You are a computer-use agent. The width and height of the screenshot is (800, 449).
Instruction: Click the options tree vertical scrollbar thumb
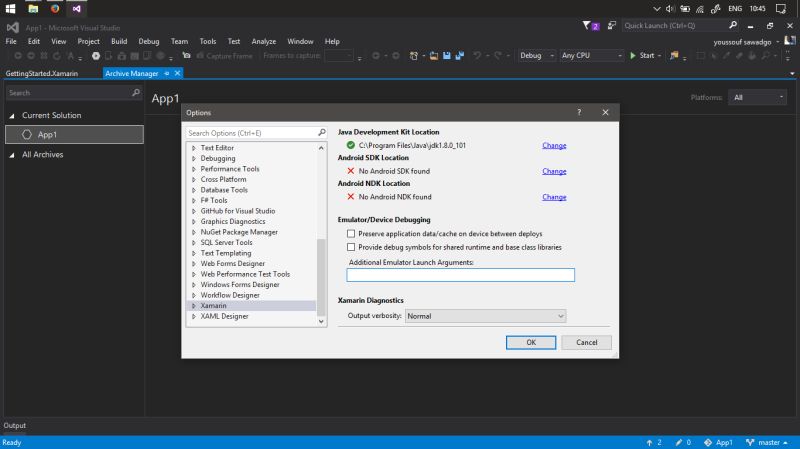click(x=321, y=277)
